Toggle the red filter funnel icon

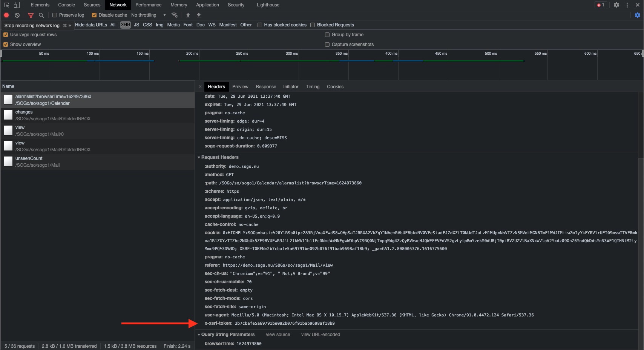[31, 15]
